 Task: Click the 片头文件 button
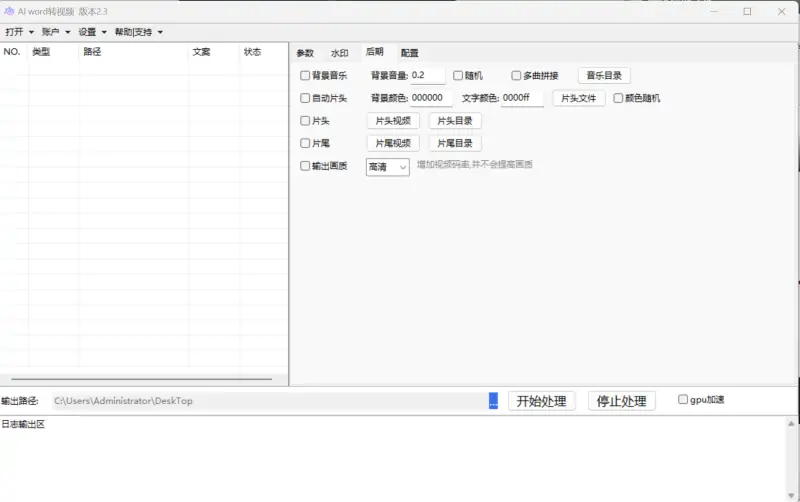(x=579, y=98)
